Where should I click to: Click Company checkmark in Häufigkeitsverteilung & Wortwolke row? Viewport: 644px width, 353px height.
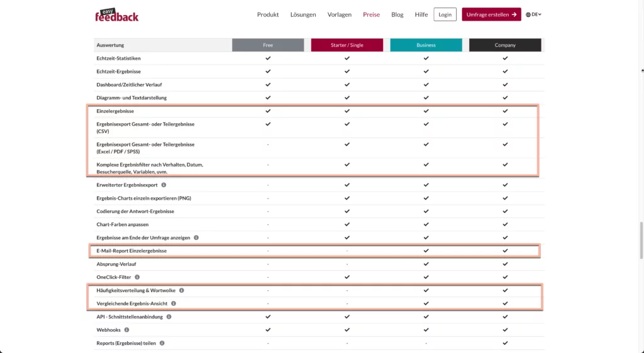(x=505, y=290)
